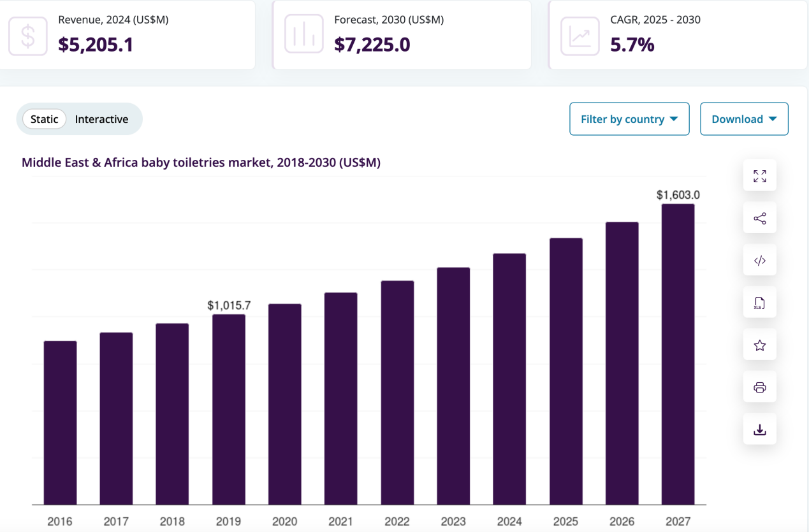Open the Download dropdown menu
The width and height of the screenshot is (809, 532).
pyautogui.click(x=744, y=119)
